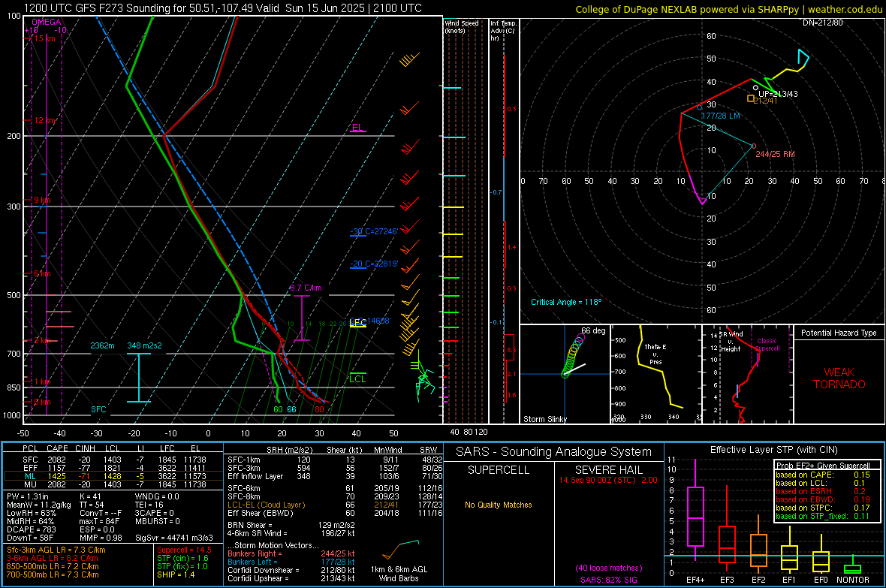Viewport: 886px width, 588px height.
Task: Click the red 'Bunkers Right =' line
Action: click(291, 553)
